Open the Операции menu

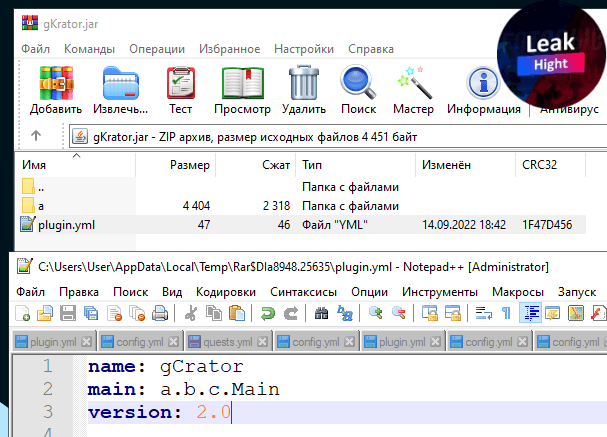pos(157,49)
